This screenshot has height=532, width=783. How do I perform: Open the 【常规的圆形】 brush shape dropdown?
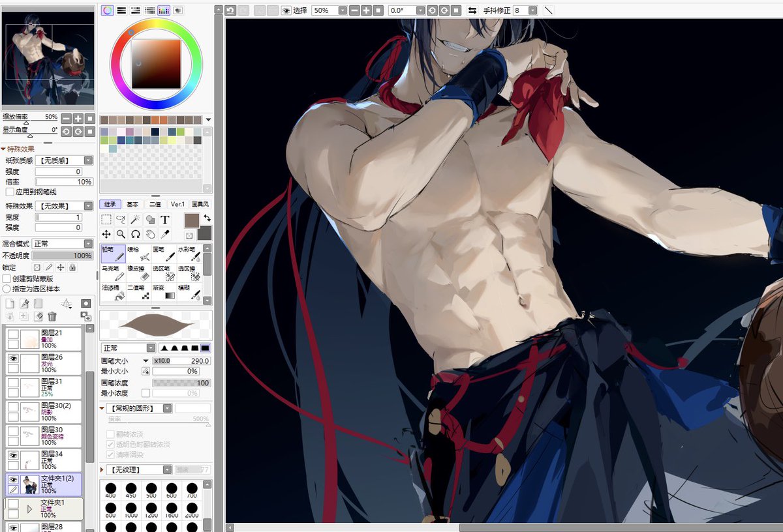[x=140, y=408]
